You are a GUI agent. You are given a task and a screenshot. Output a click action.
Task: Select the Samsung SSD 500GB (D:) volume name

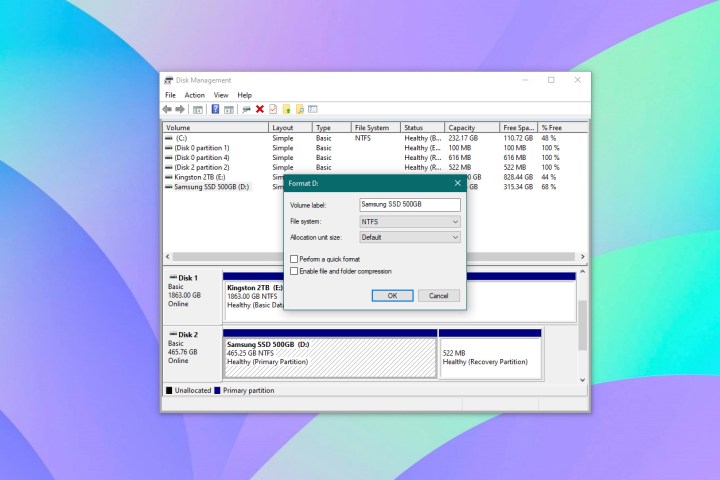coord(212,187)
